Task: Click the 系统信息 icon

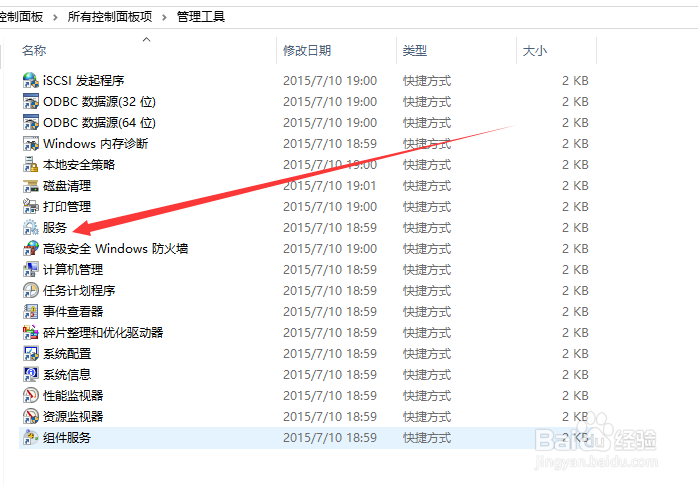Action: coord(31,375)
